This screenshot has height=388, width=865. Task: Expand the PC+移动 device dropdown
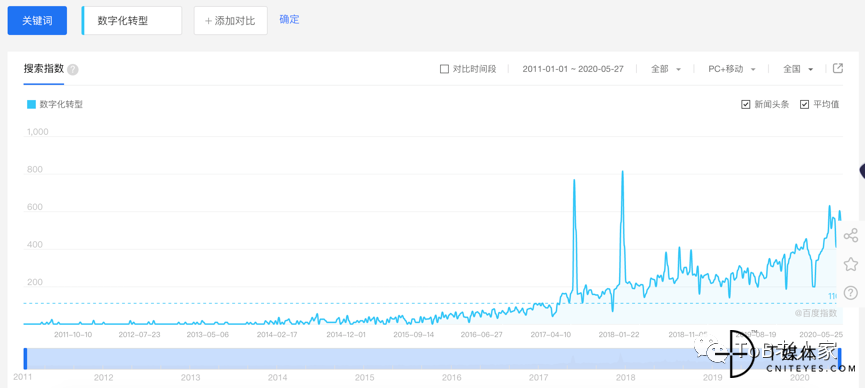[x=731, y=69]
